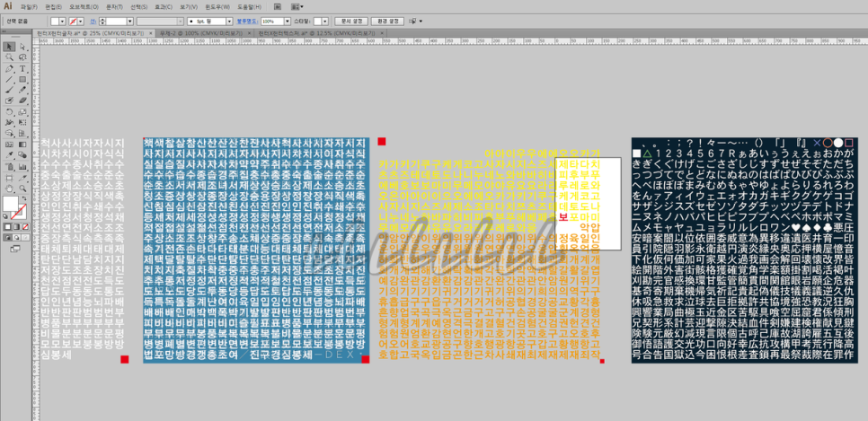Open the control panel options menu arrow

[421, 21]
